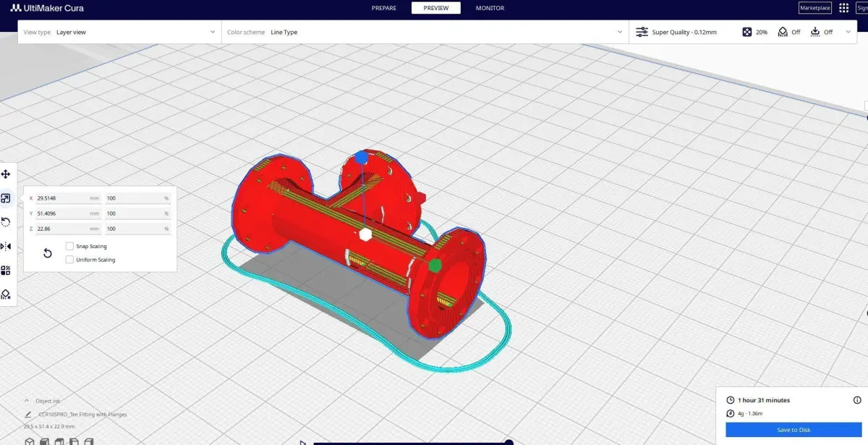
Task: Open Per Model Settings tool
Action: pyautogui.click(x=6, y=271)
